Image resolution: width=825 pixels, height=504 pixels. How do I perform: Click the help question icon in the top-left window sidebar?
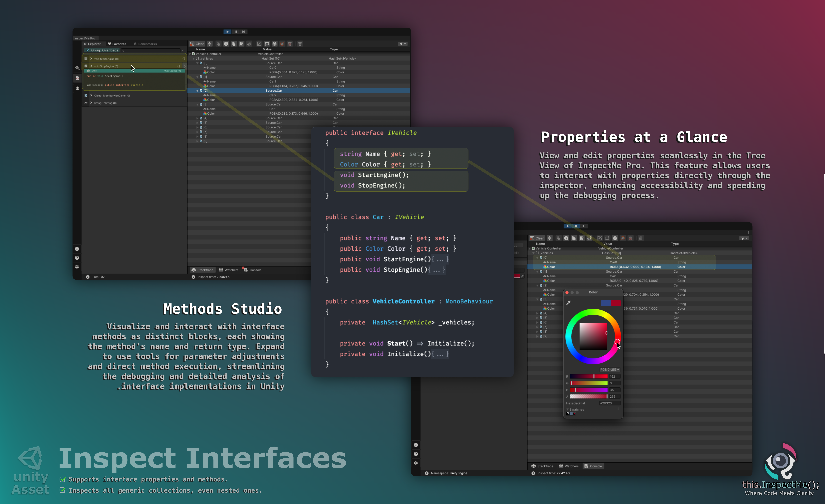pyautogui.click(x=77, y=258)
